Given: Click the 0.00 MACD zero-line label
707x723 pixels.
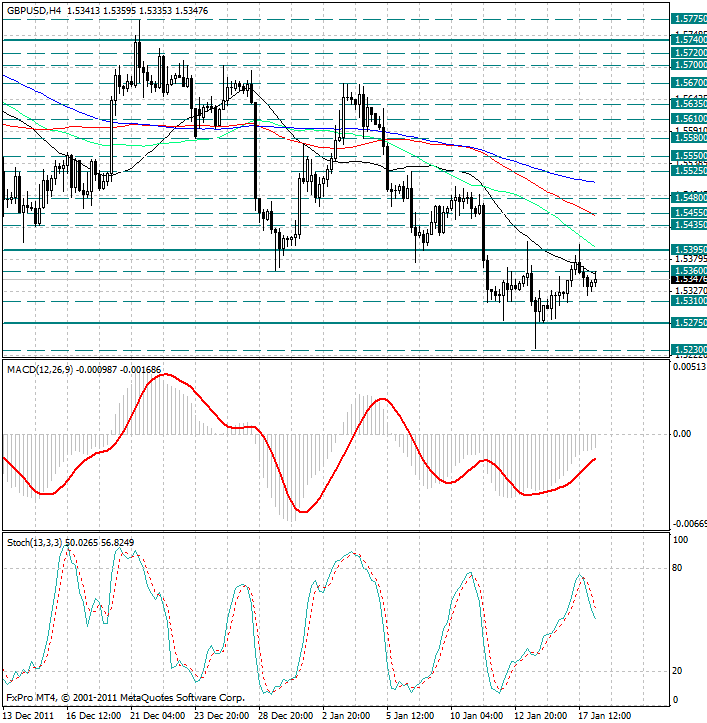Looking at the screenshot, I should tap(682, 434).
